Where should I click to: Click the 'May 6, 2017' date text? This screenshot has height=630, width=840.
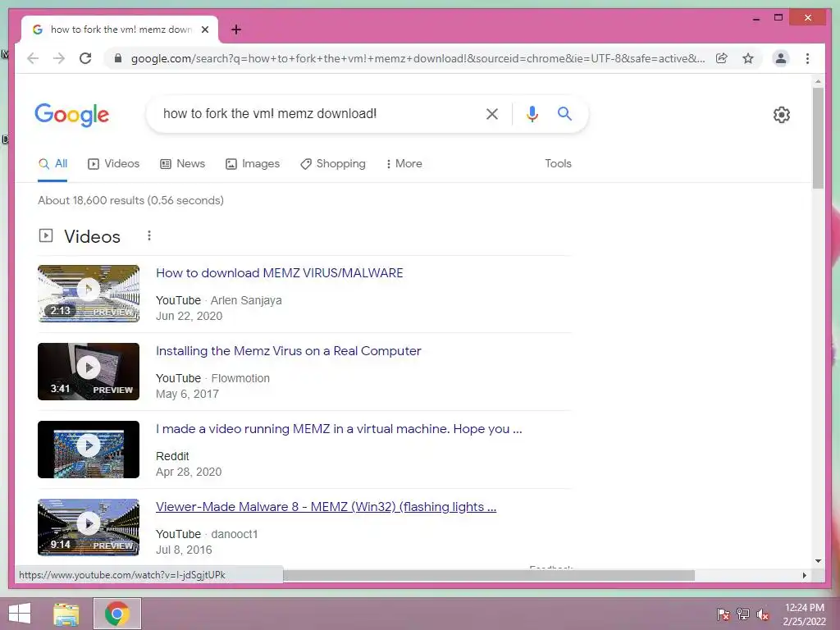pos(188,395)
